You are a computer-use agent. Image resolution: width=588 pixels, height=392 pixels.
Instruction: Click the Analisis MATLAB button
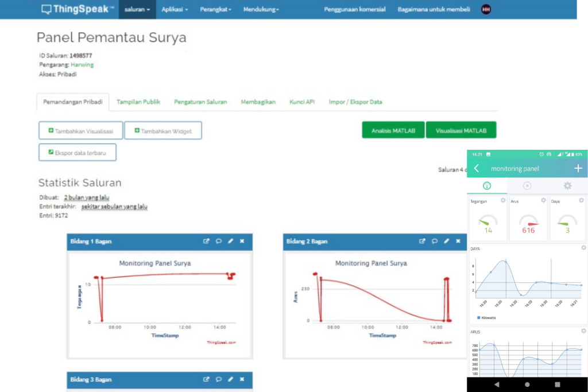point(393,130)
